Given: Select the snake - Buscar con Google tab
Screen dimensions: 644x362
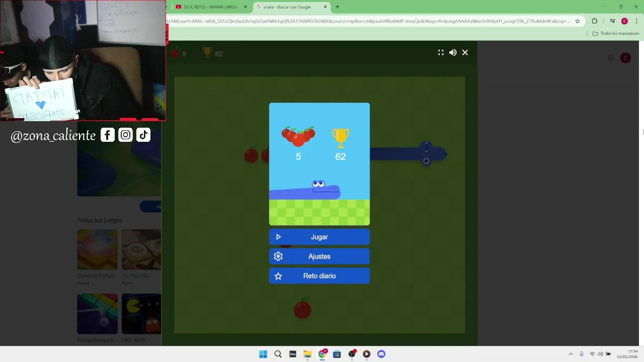Looking at the screenshot, I should click(x=287, y=7).
